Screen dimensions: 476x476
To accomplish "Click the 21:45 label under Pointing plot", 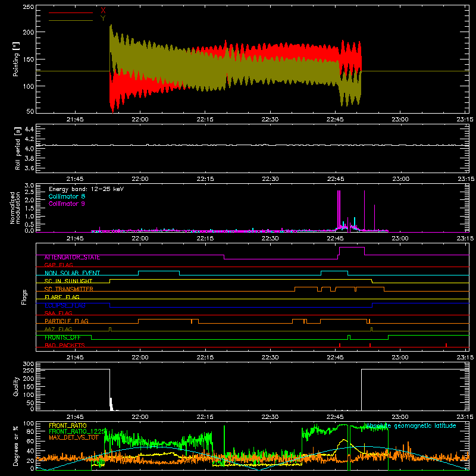I will pos(75,120).
